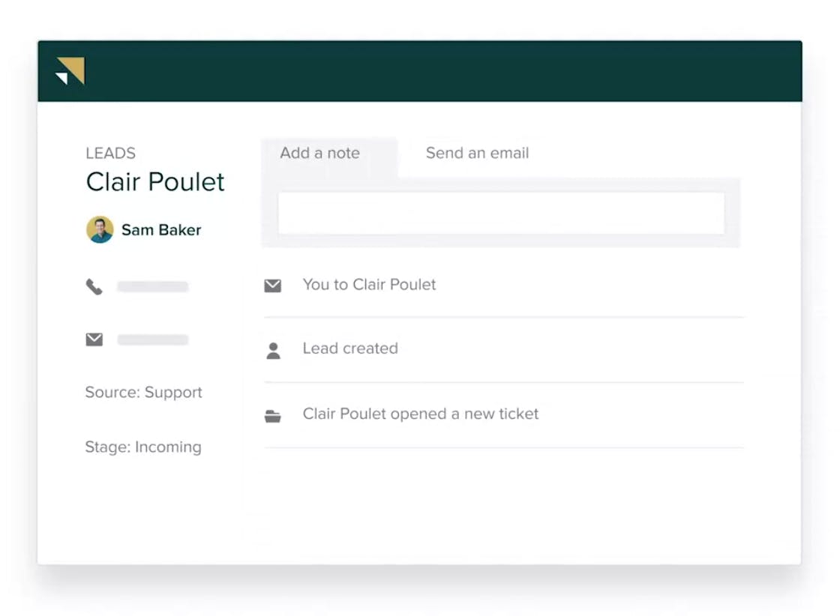Click the placeholder email address field
The width and height of the screenshot is (840, 616).
point(153,339)
